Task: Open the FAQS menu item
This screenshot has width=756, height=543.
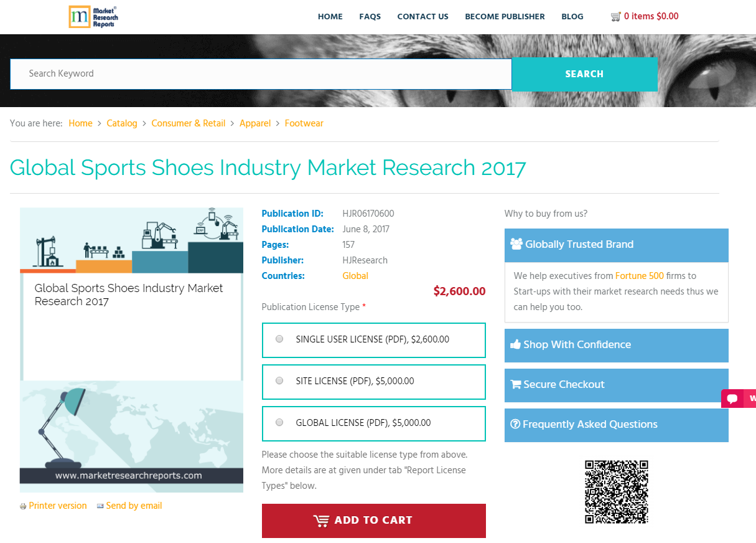Action: (x=370, y=17)
